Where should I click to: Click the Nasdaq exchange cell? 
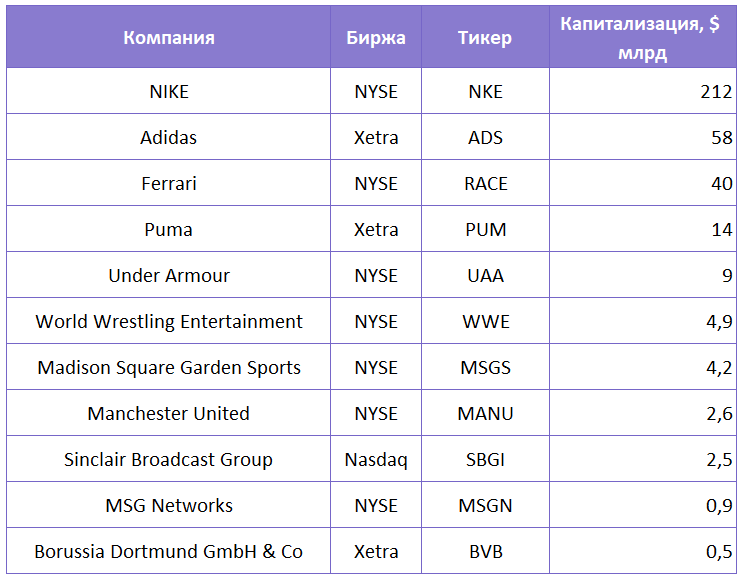[x=376, y=459]
